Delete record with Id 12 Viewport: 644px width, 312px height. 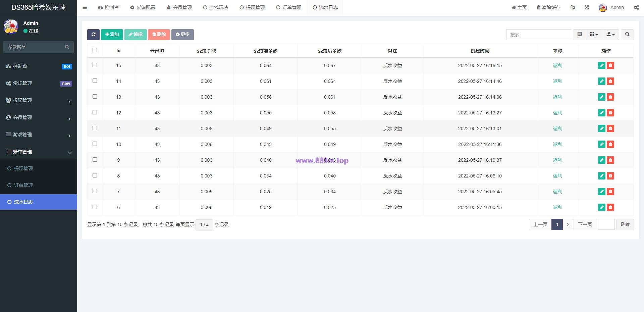tap(610, 113)
